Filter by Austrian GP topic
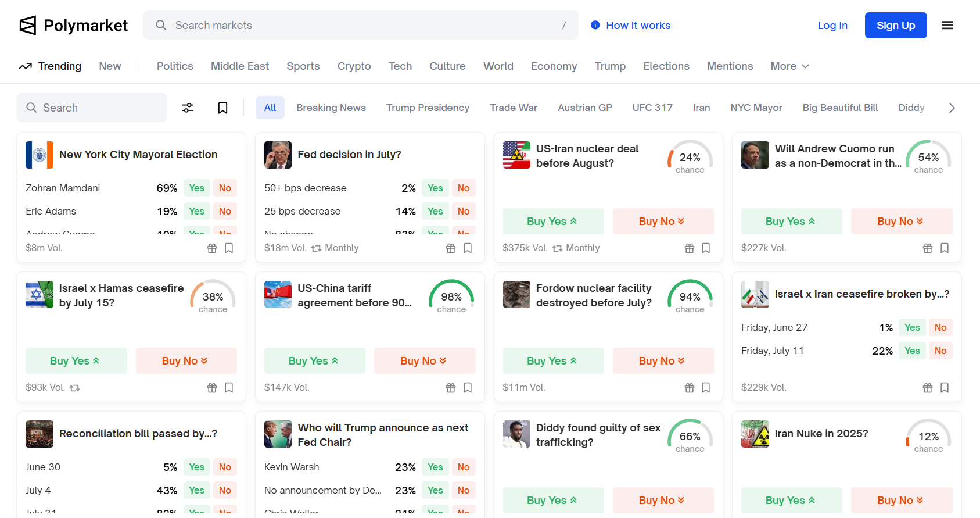This screenshot has height=518, width=980. point(585,108)
